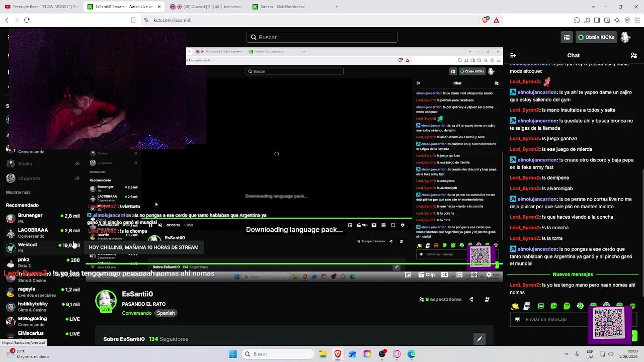The height and width of the screenshot is (362, 644).
Task: Bookmark this page with the bookmark icon
Action: tap(133, 20)
